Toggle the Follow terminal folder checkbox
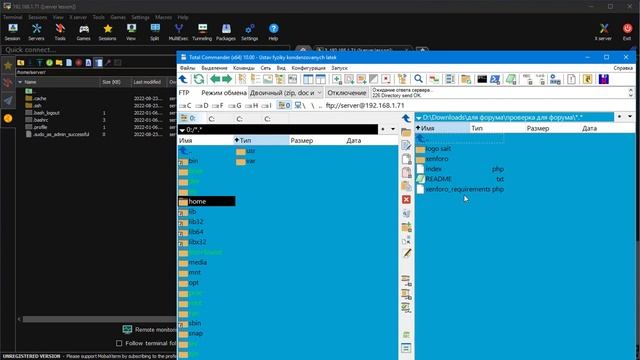Image resolution: width=640 pixels, height=360 pixels. 119,343
